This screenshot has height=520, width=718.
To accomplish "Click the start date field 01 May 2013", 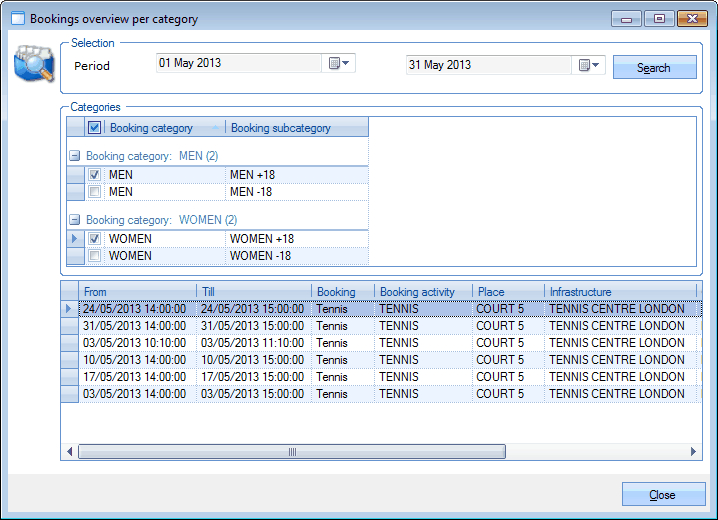I will (238, 63).
